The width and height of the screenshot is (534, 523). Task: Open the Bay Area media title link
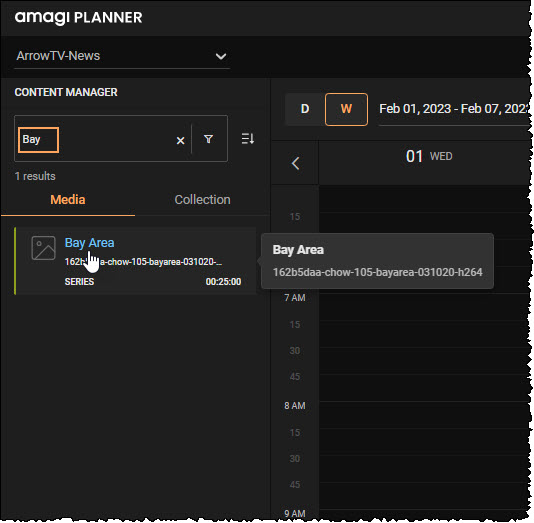point(90,243)
